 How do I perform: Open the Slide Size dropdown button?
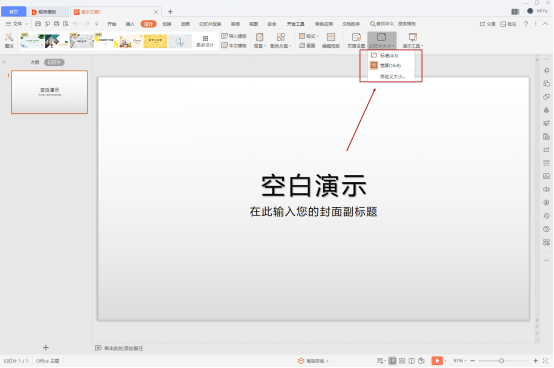[x=382, y=40]
